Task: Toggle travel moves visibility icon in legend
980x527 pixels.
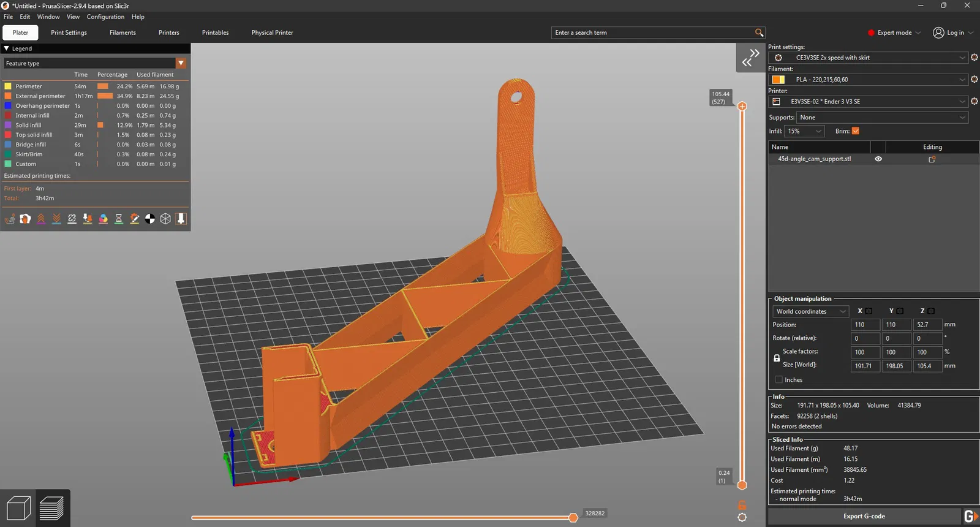Action: tap(10, 219)
